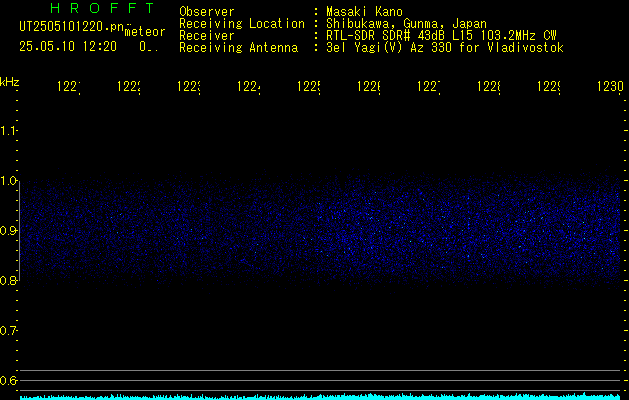Click the kHz axis unit label
The image size is (629, 400).
click(x=9, y=82)
